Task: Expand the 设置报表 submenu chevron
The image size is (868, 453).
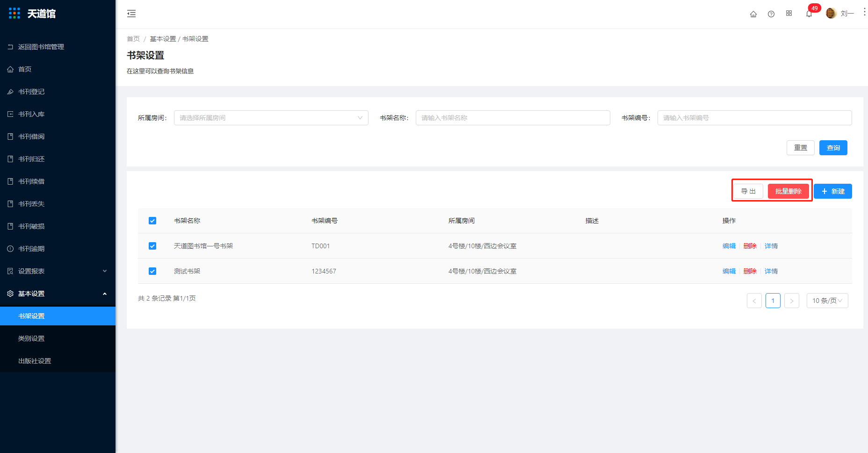Action: [x=105, y=271]
